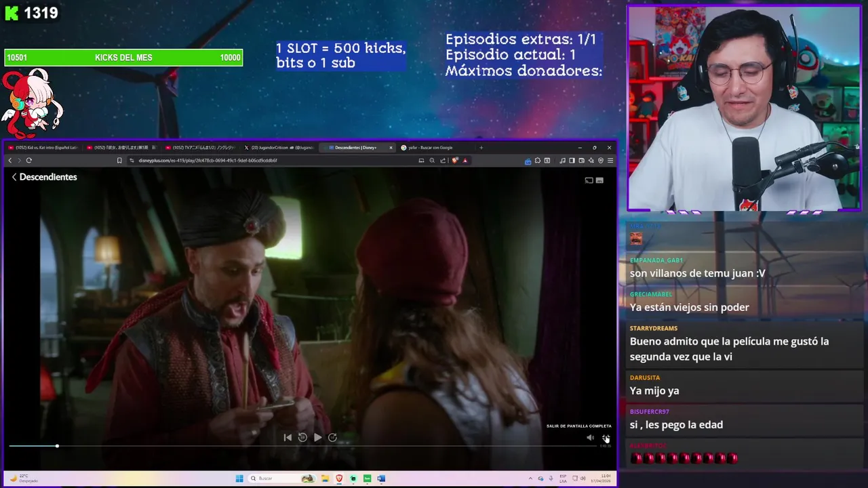Restart video with skip-to-start button
The image size is (868, 488).
(288, 437)
